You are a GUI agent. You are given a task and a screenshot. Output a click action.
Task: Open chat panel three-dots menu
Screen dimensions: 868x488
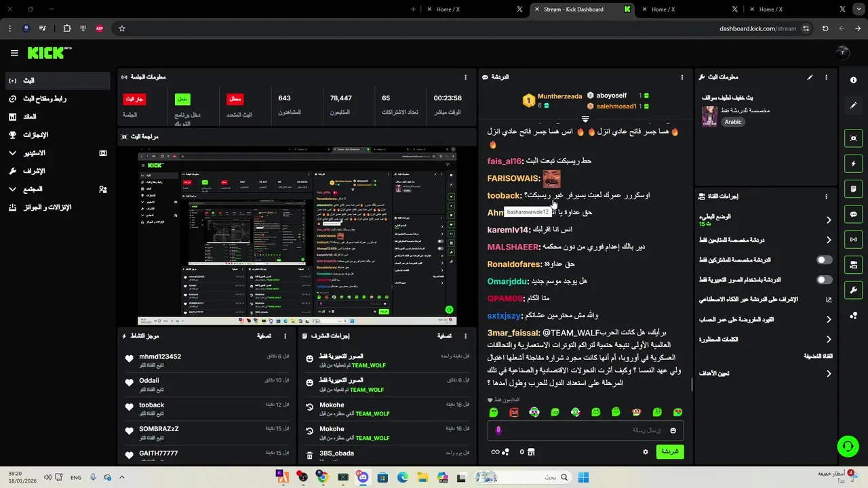tap(682, 77)
